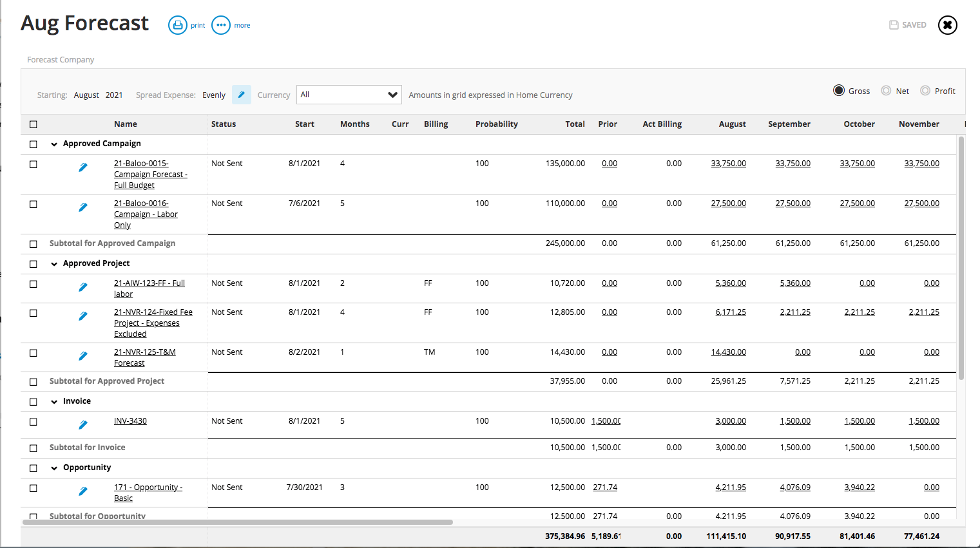Click the vertical scrollbar thumb
Screen dimensions: 980x548
(x=961, y=258)
